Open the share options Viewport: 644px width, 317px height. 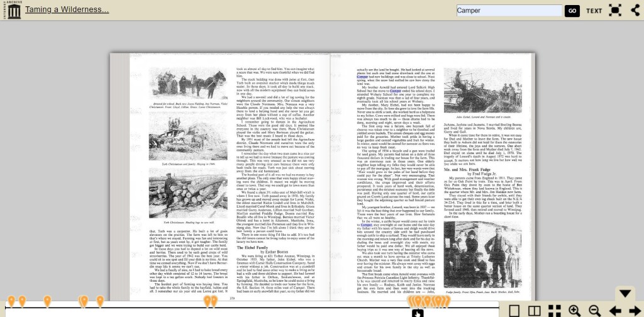[635, 11]
